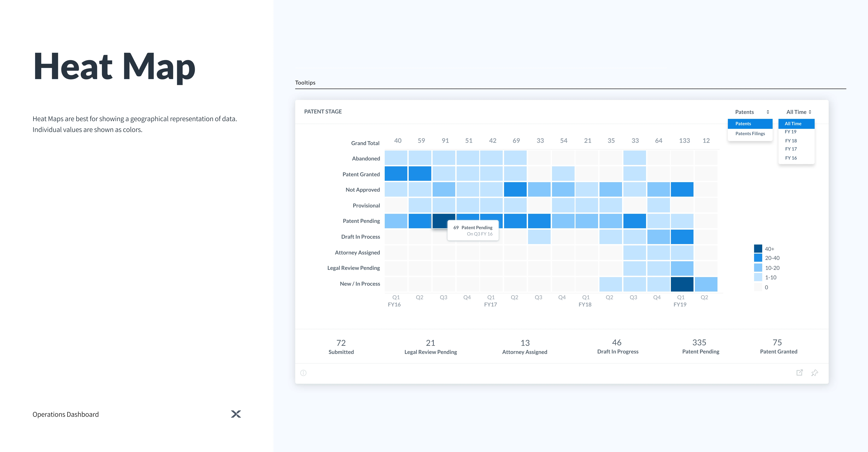Screen dimensions: 868x452
Task: Click the 20-40 legend color swatch
Action: (x=758, y=258)
